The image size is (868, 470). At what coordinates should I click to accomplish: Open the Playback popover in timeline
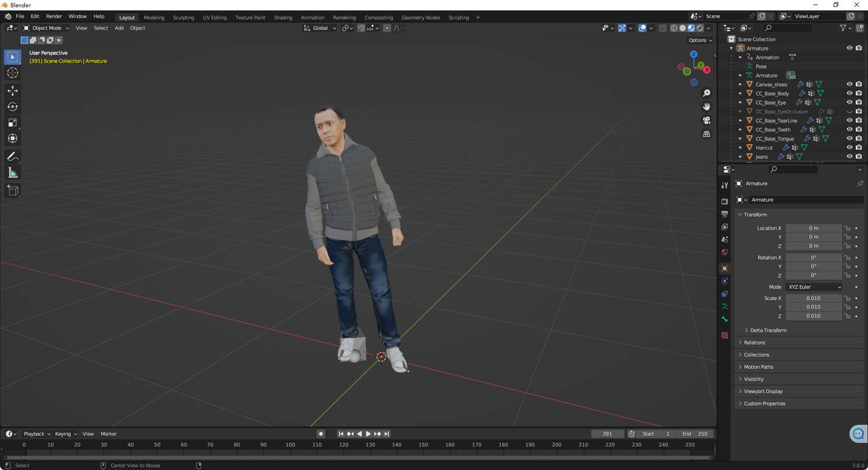37,434
